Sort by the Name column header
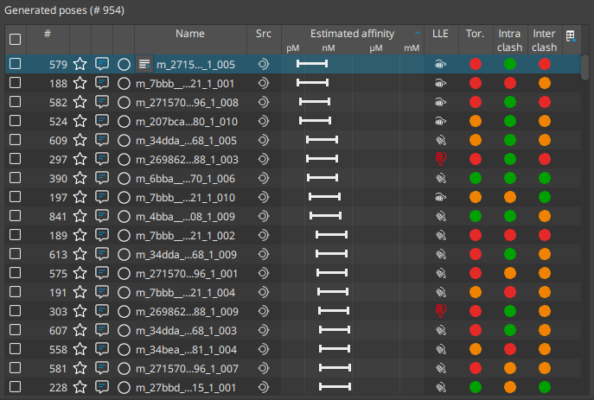The image size is (594, 400). pos(190,33)
